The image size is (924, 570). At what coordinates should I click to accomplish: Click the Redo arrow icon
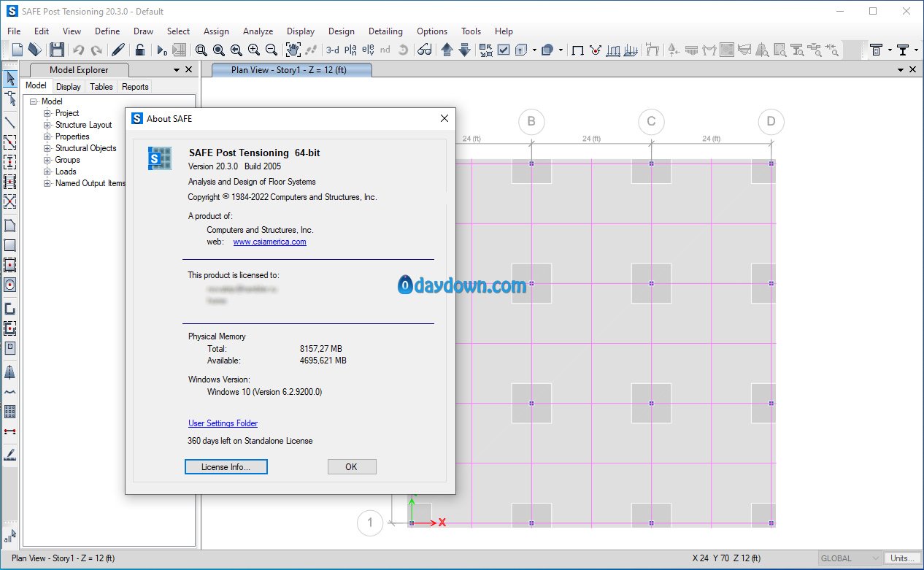[x=96, y=50]
